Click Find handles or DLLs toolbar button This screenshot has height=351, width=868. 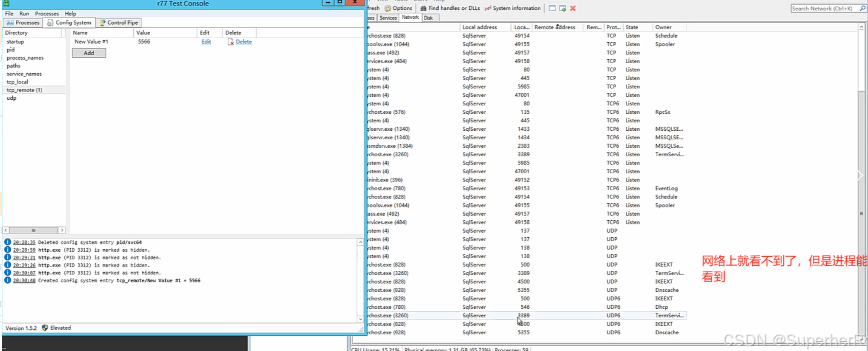[450, 8]
